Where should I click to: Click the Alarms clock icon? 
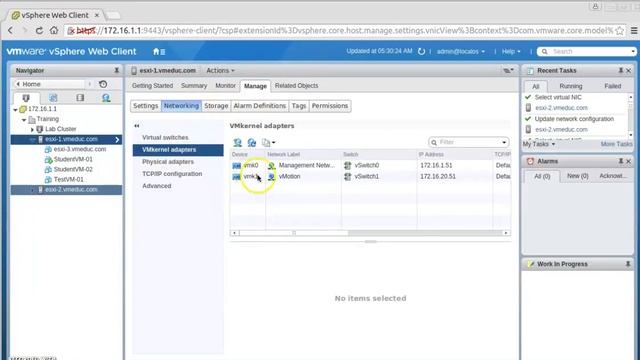(x=530, y=161)
